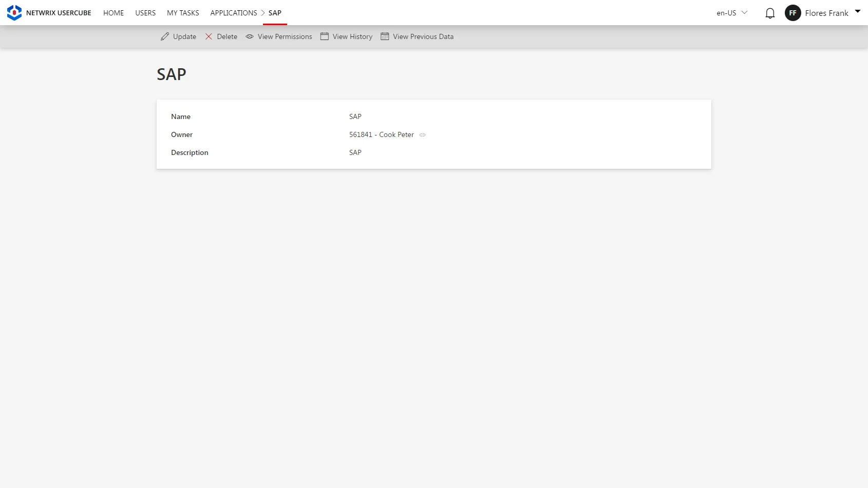Click the calendar icon for View History
This screenshot has height=488, width=868.
(x=325, y=36)
